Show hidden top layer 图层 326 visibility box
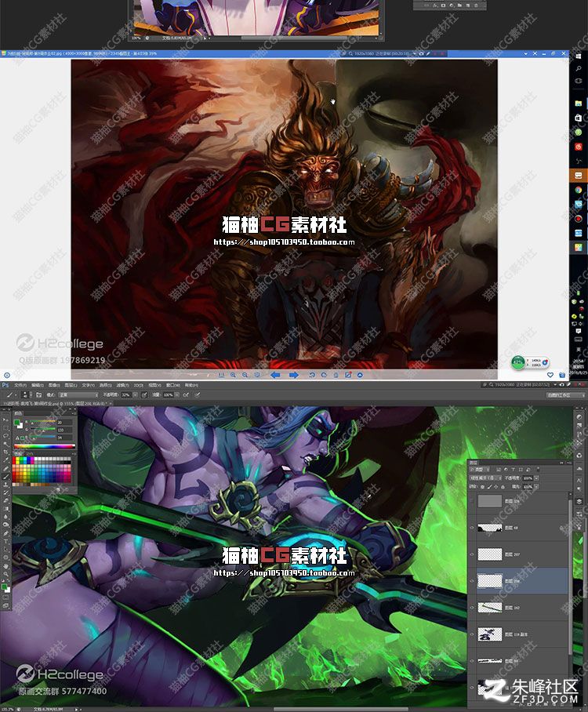588x712 pixels. [472, 501]
